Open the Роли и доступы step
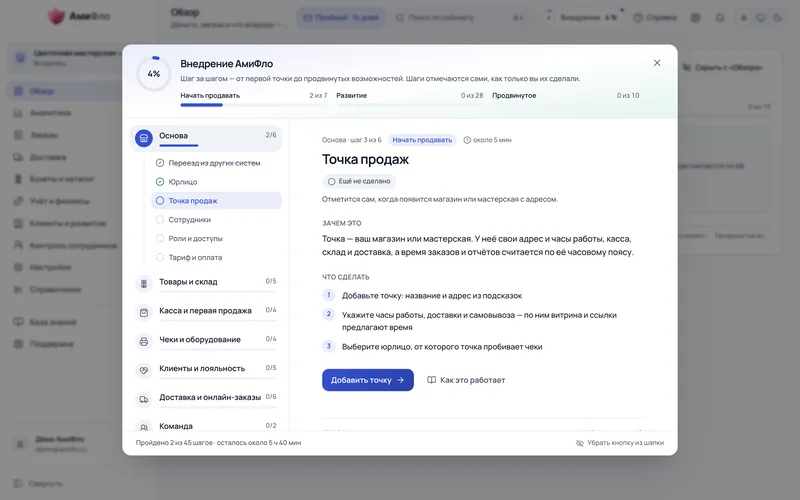The width and height of the screenshot is (800, 500). coord(216,238)
